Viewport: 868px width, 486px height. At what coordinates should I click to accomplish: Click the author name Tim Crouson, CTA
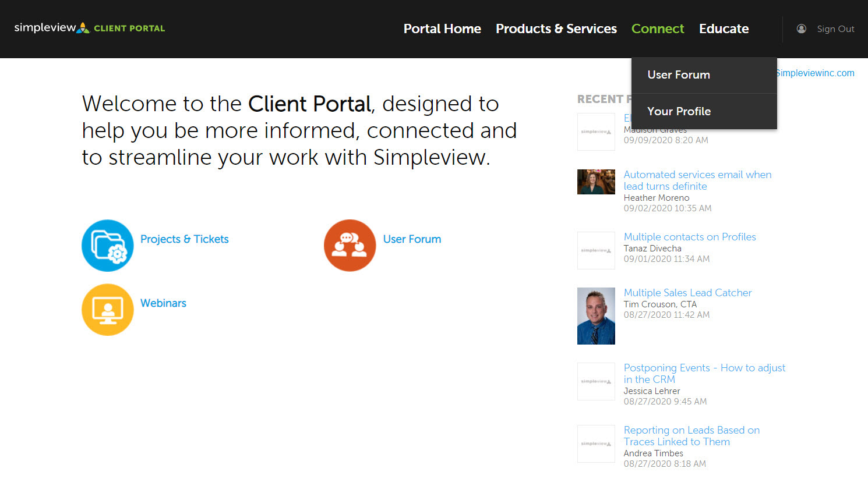coord(660,304)
